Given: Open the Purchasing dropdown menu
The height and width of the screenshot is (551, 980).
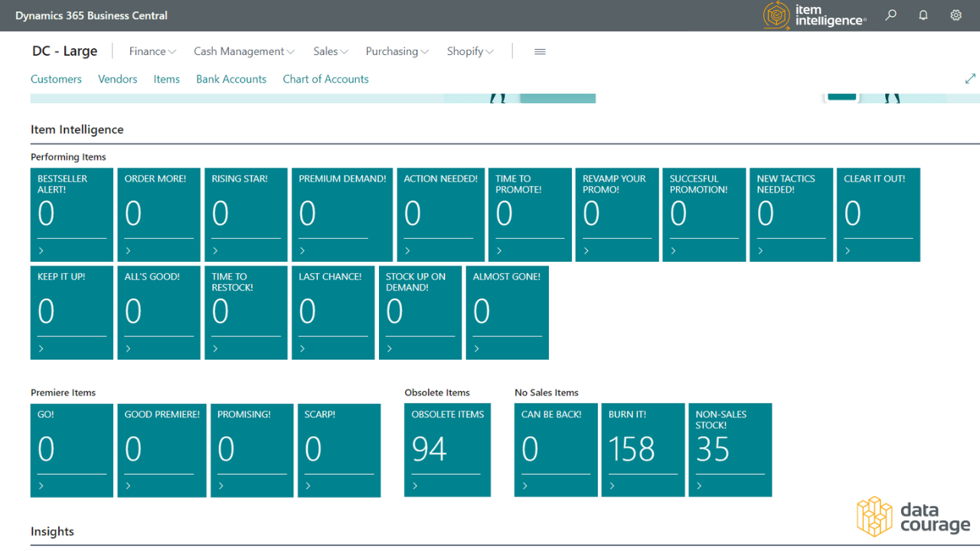Looking at the screenshot, I should [x=397, y=51].
